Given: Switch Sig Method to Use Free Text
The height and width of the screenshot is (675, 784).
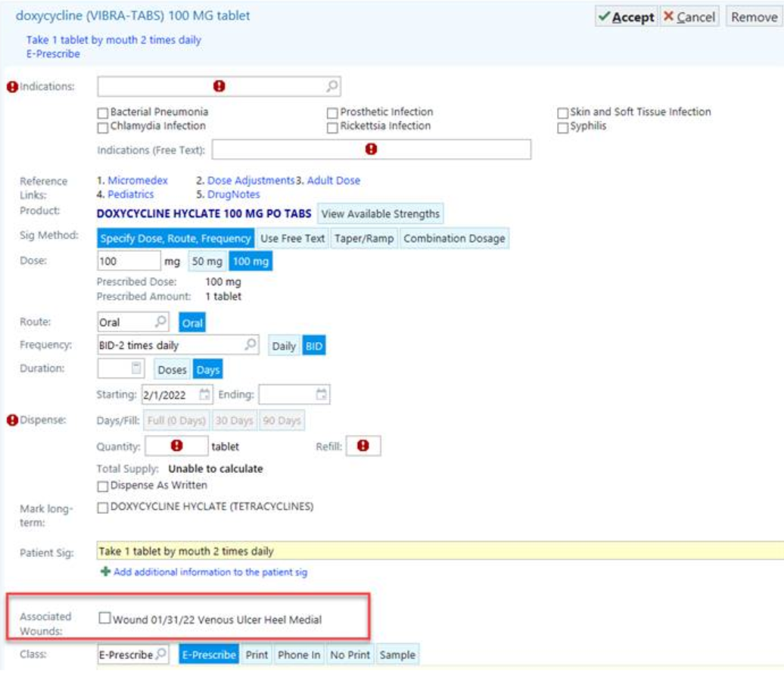Looking at the screenshot, I should point(293,238).
